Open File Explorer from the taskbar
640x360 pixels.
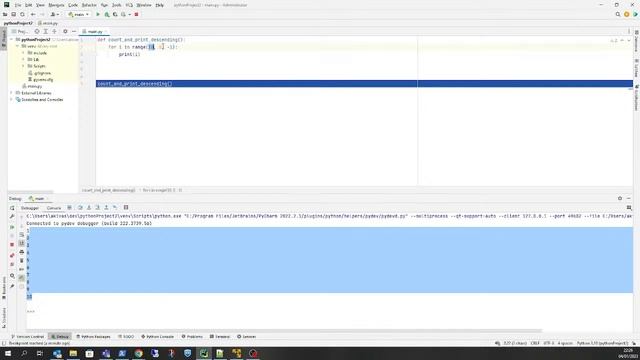73,353
